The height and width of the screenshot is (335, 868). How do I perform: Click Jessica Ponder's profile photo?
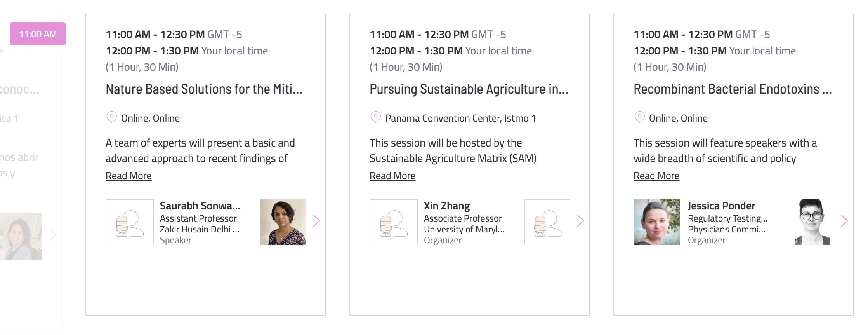[x=657, y=222]
